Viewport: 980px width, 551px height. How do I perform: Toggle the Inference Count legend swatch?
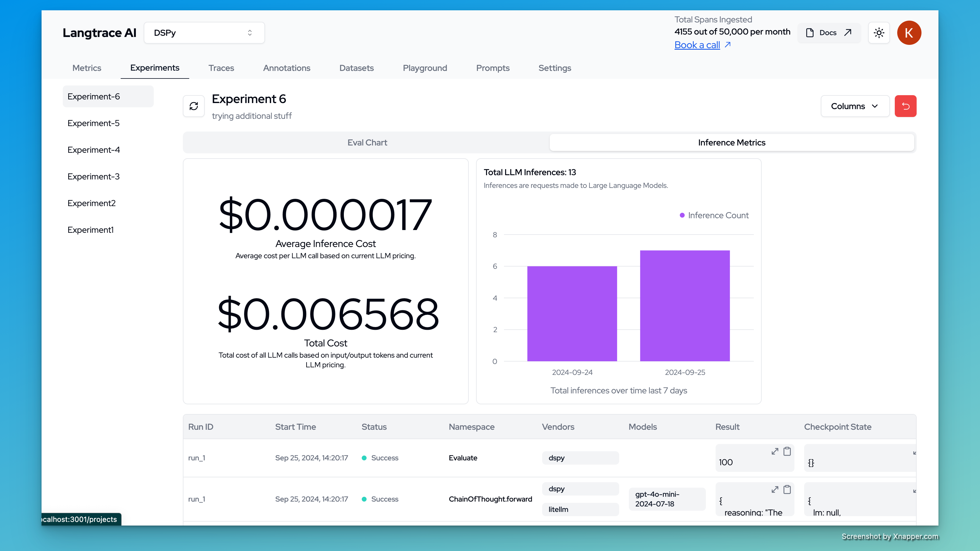click(x=682, y=215)
